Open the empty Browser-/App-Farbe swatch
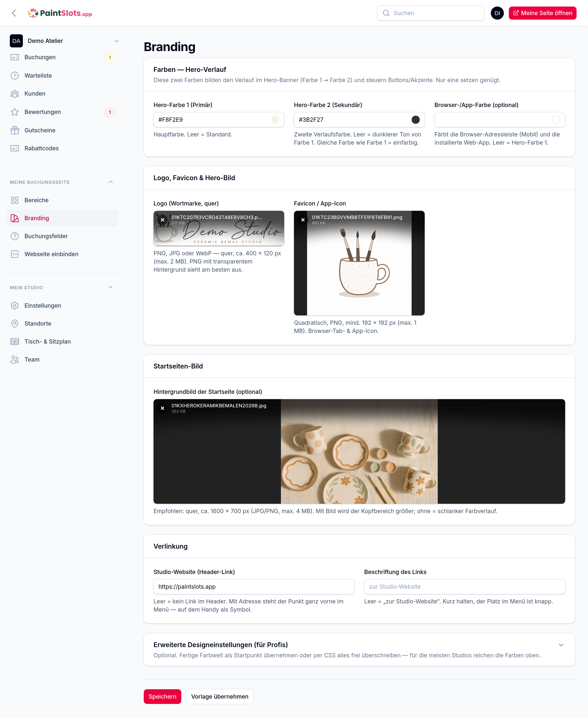588x717 pixels. tap(556, 120)
